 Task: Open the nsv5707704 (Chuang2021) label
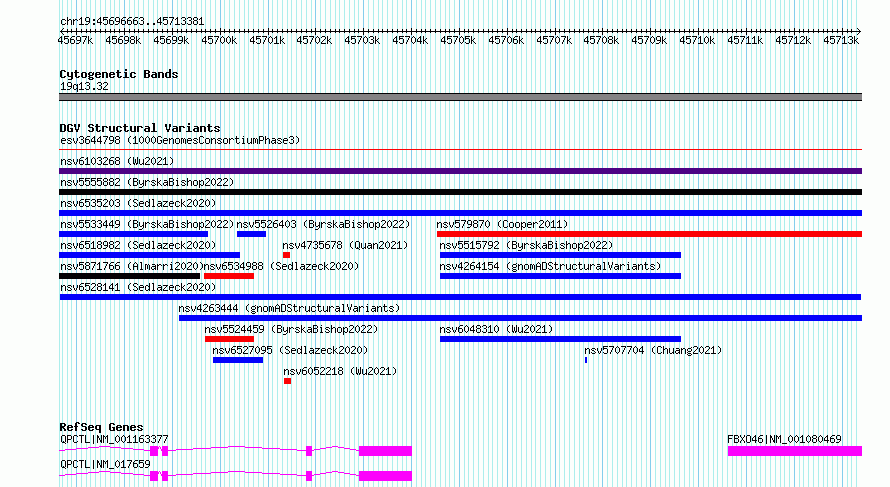pyautogui.click(x=653, y=350)
